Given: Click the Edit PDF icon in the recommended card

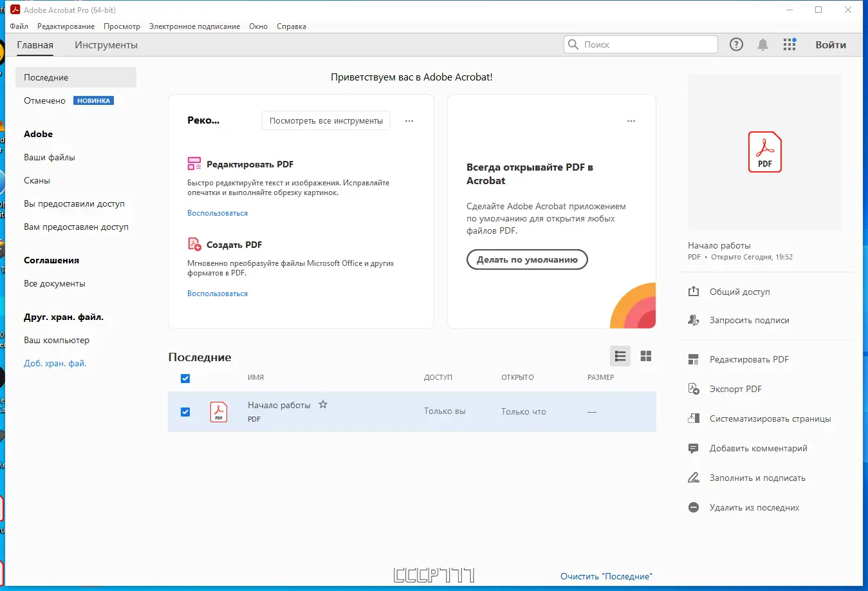Looking at the screenshot, I should (x=194, y=164).
